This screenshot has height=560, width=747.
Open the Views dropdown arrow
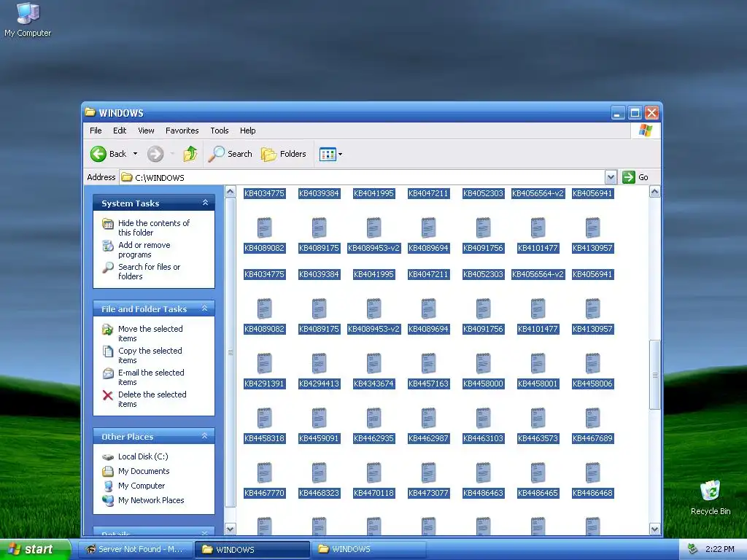tap(340, 155)
